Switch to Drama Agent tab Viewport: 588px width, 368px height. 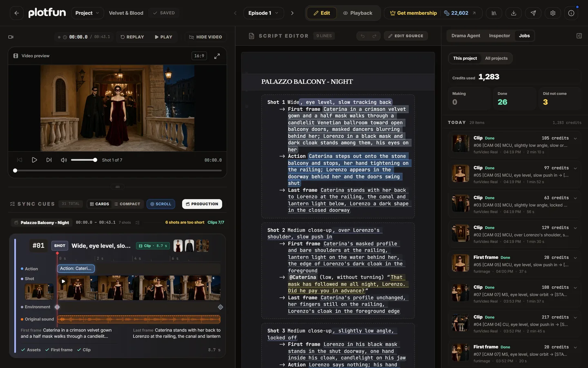coord(466,36)
